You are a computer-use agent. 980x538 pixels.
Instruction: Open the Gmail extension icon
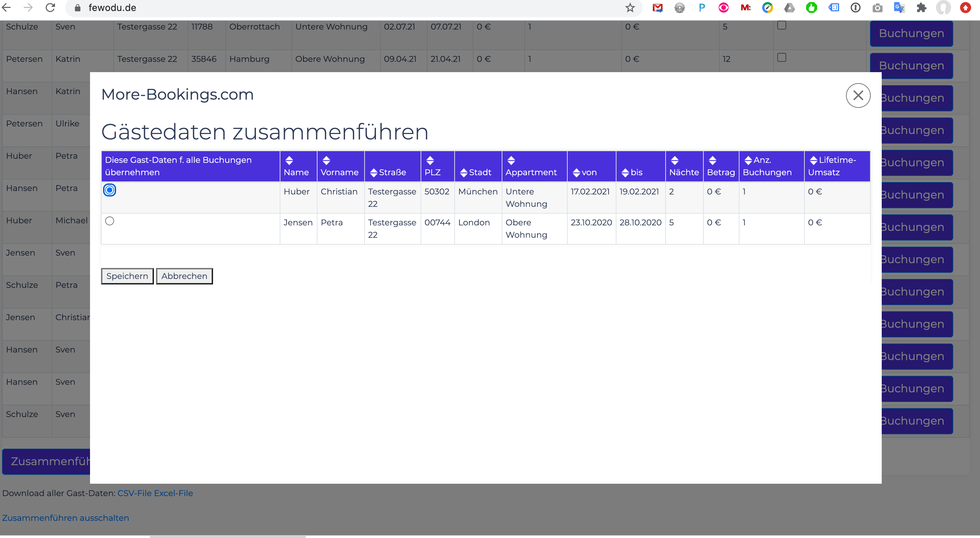pyautogui.click(x=657, y=8)
